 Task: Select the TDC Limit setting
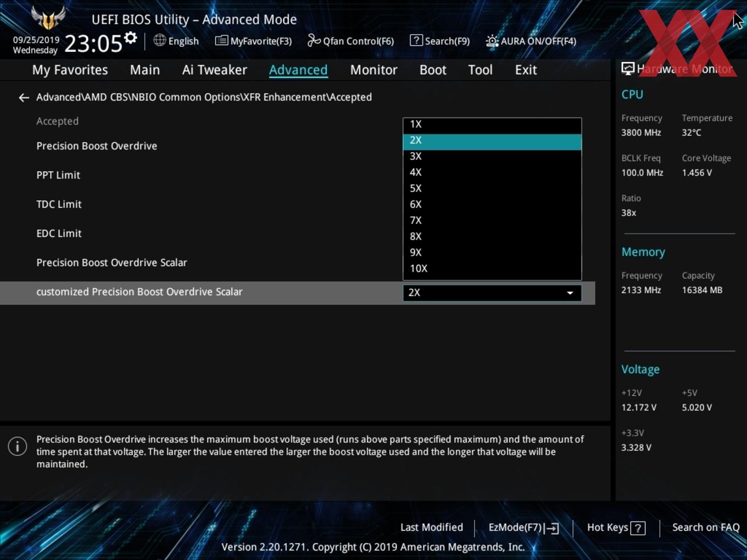[59, 204]
